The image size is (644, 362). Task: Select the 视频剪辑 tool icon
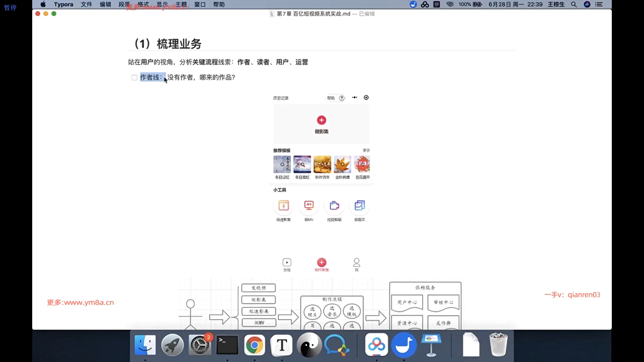334,205
